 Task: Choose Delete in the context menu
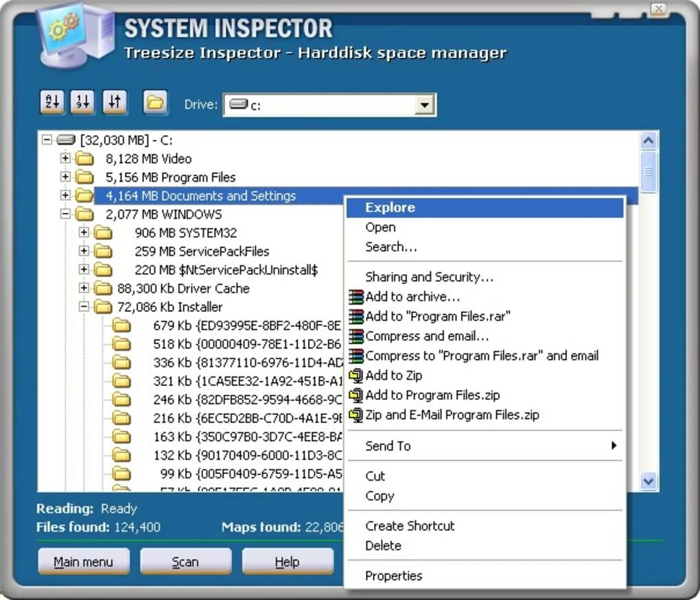pyautogui.click(x=485, y=546)
